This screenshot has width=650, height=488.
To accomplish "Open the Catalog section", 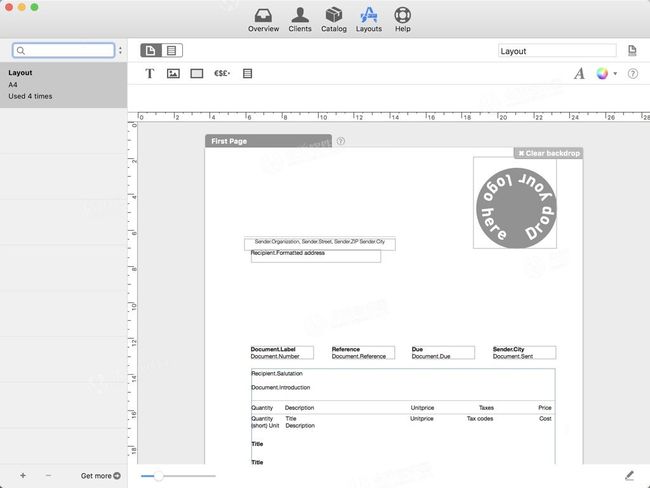I will pos(334,19).
